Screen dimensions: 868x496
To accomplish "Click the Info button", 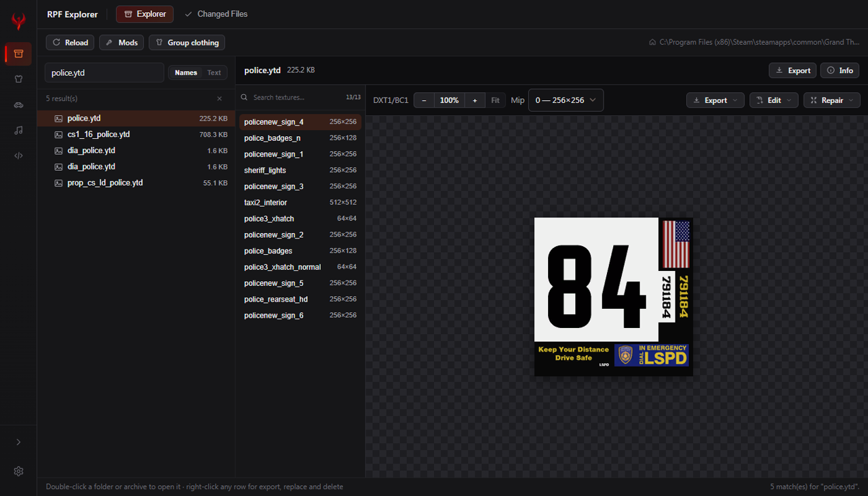I will point(840,70).
